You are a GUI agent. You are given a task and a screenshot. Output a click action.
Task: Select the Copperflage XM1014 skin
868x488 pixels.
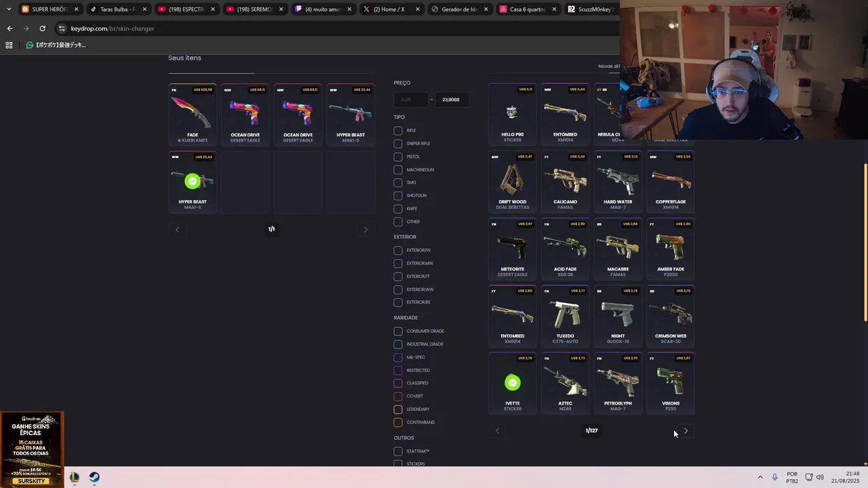671,182
